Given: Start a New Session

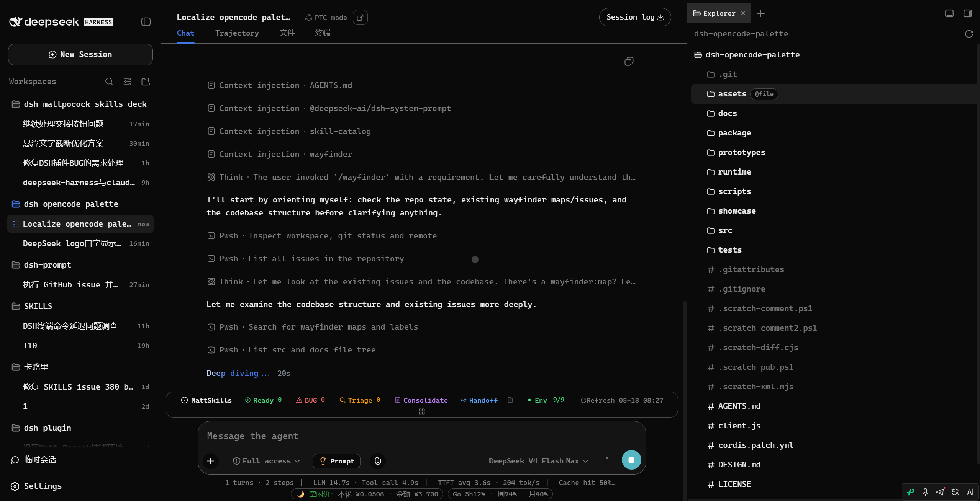Looking at the screenshot, I should 80,54.
